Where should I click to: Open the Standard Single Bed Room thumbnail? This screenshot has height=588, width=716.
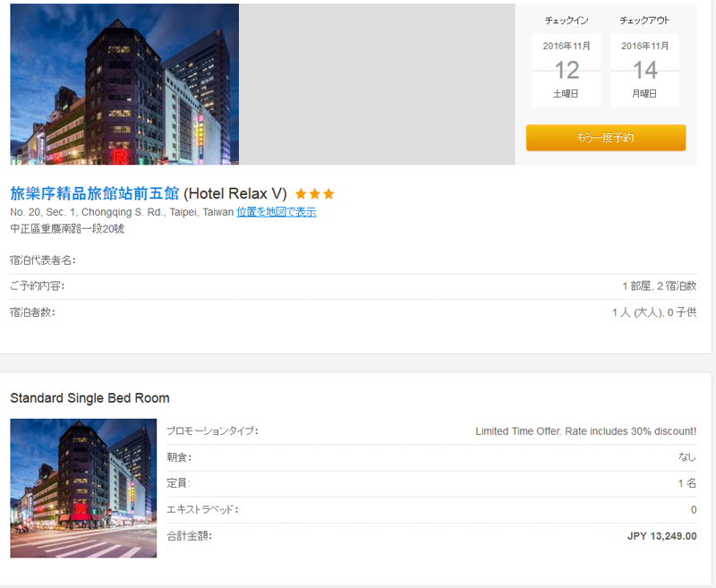pos(83,488)
